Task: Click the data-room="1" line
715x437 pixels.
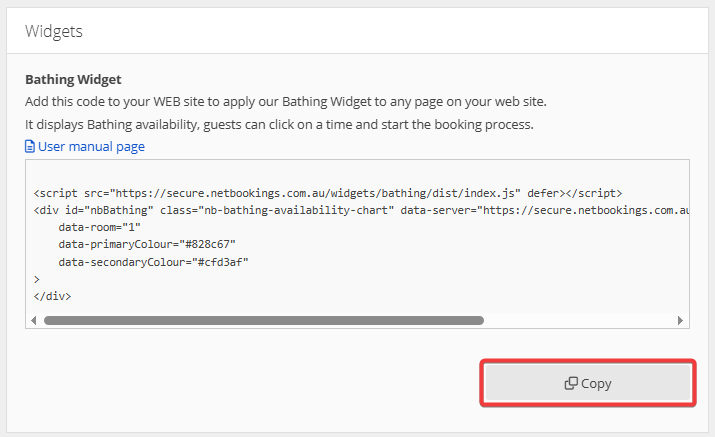Action: point(99,227)
